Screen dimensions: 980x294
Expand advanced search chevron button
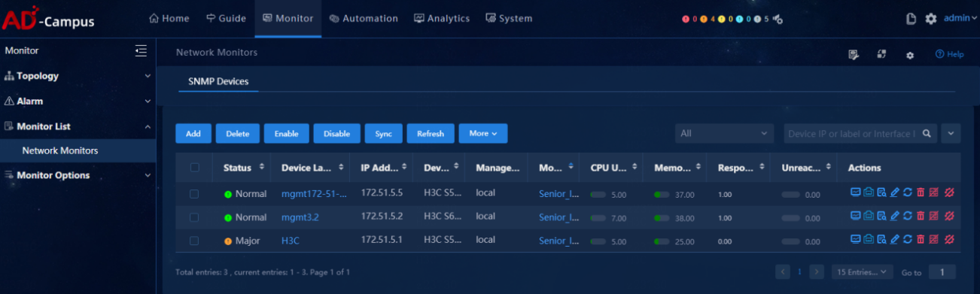(x=951, y=133)
